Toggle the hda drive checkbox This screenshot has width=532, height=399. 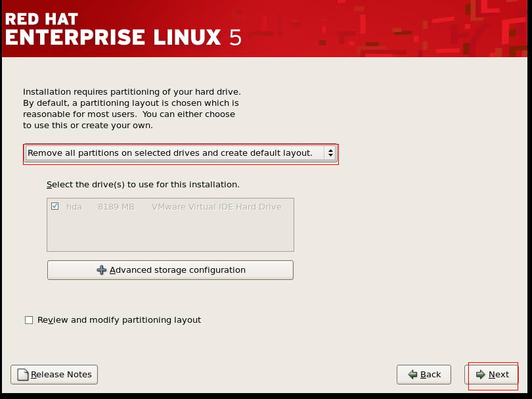pos(55,206)
